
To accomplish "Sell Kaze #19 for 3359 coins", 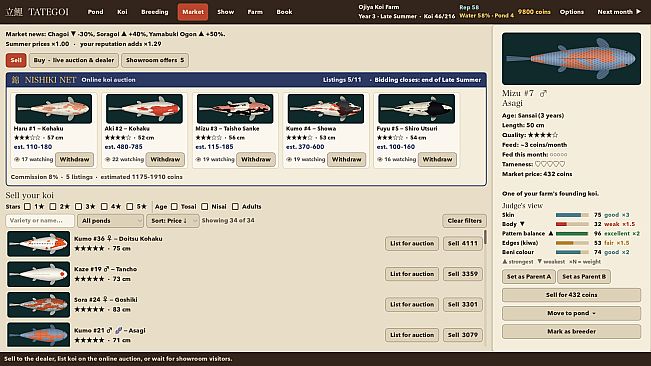I will [x=463, y=274].
